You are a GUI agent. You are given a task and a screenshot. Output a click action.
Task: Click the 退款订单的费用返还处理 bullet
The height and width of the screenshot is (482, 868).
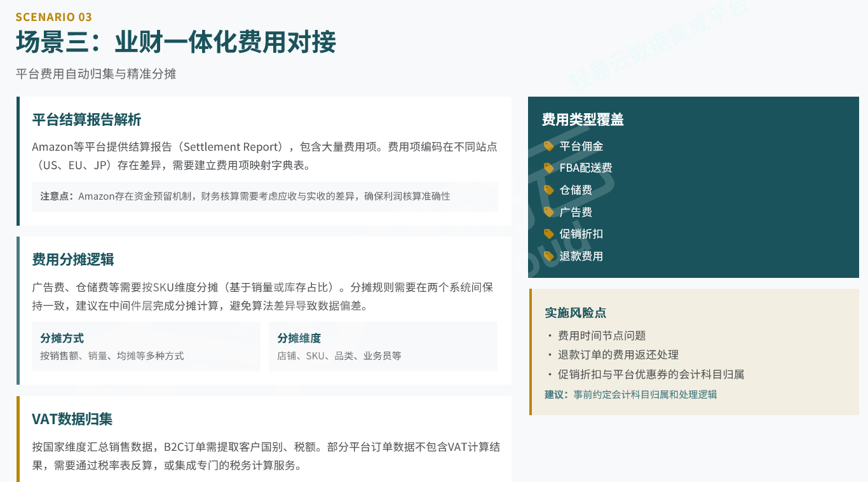coord(618,355)
